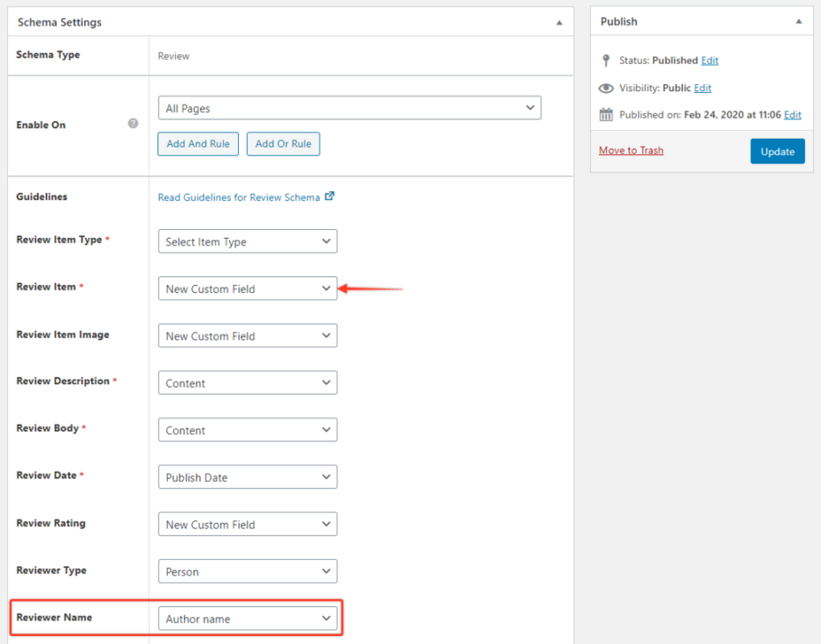
Task: Open the Review Item custom field dropdown
Action: [247, 288]
